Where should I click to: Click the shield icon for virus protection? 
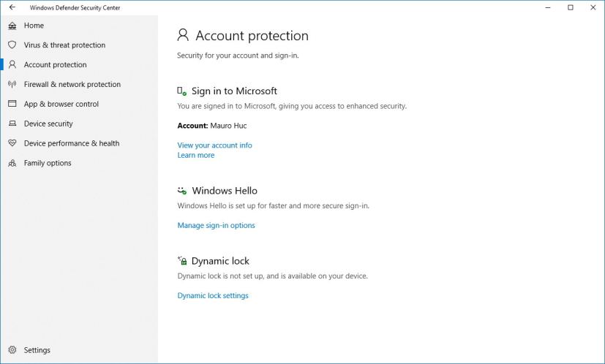[x=12, y=45]
